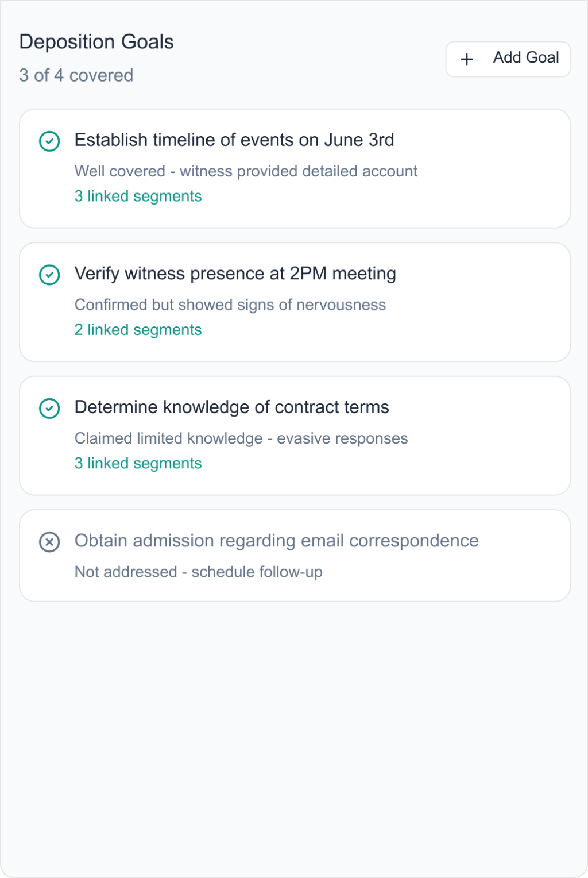The height and width of the screenshot is (878, 588).
Task: Select the check icon on contract terms goal
Action: tap(49, 407)
